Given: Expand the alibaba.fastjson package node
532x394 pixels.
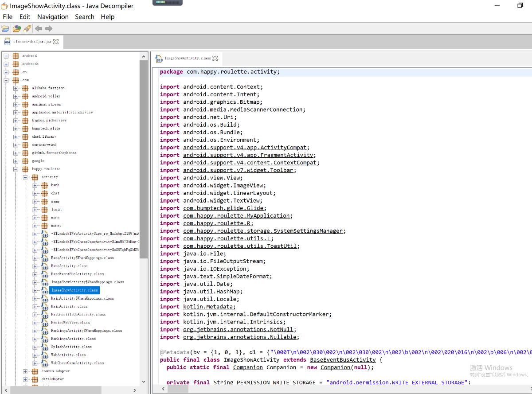Looking at the screenshot, I should point(16,88).
